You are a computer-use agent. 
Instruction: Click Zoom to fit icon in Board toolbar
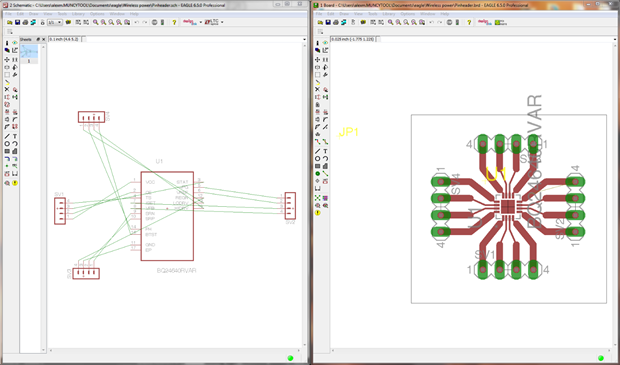pyautogui.click(x=391, y=23)
